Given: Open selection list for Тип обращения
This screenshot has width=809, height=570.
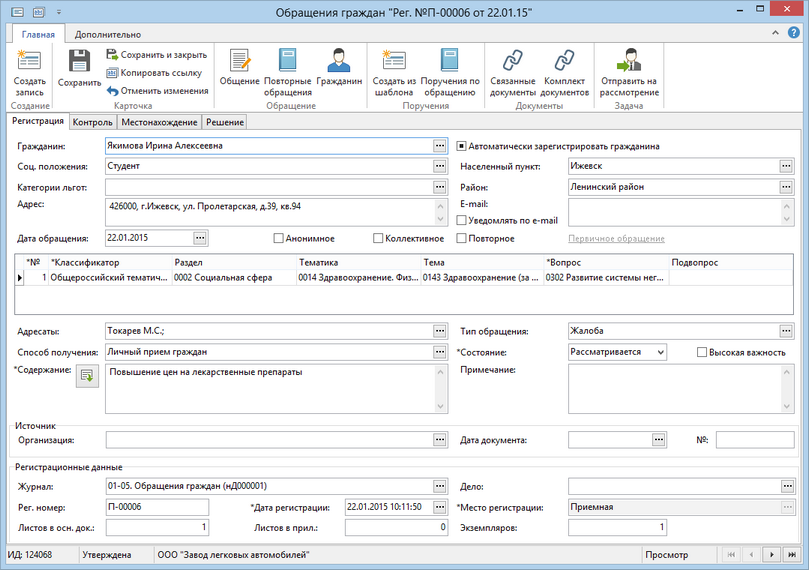Looking at the screenshot, I should pos(786,331).
